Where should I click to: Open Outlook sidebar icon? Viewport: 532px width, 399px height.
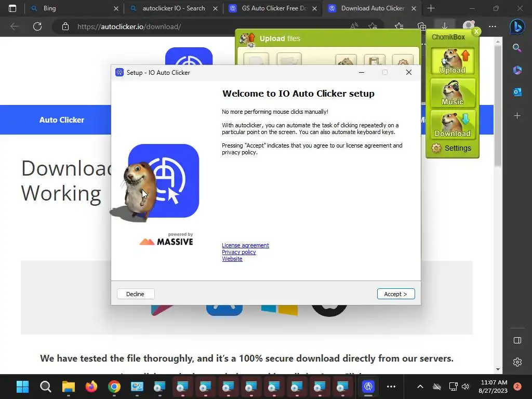point(517,92)
